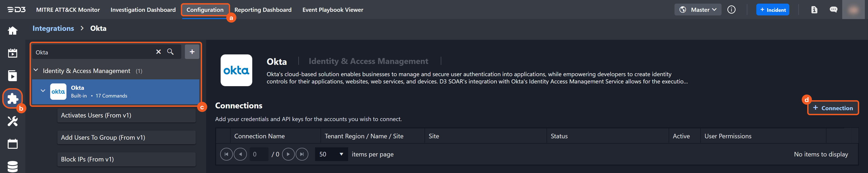This screenshot has height=173, width=868.
Task: Click the + Connection button
Action: (833, 108)
